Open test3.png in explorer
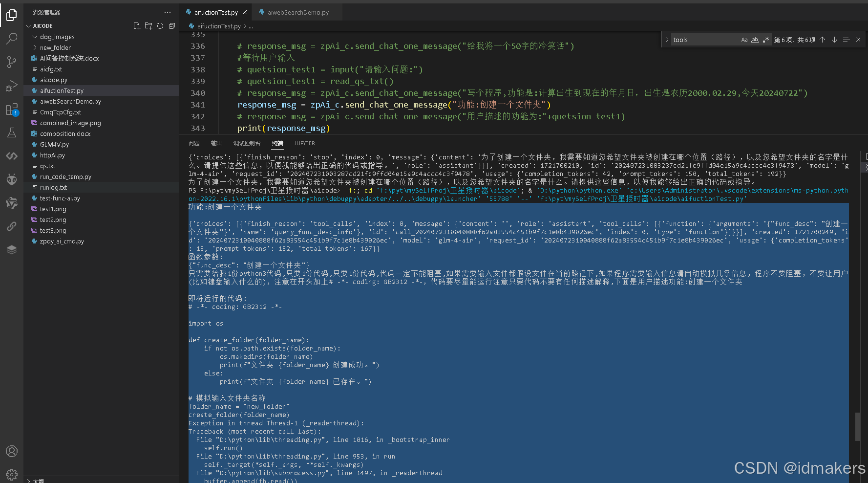 click(x=53, y=230)
